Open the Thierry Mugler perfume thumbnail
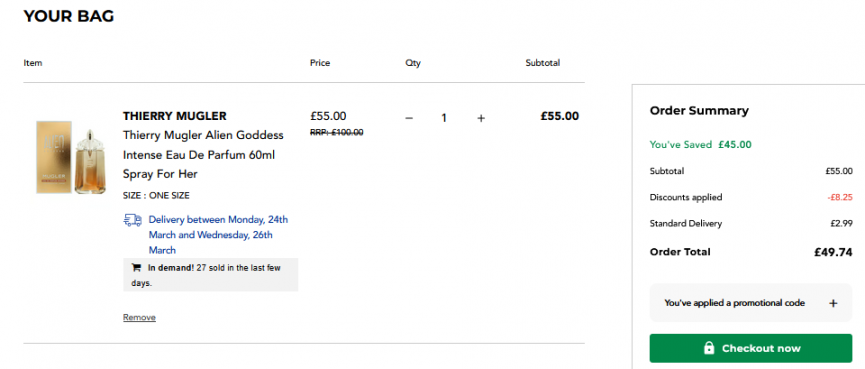This screenshot has height=369, width=865. click(71, 157)
